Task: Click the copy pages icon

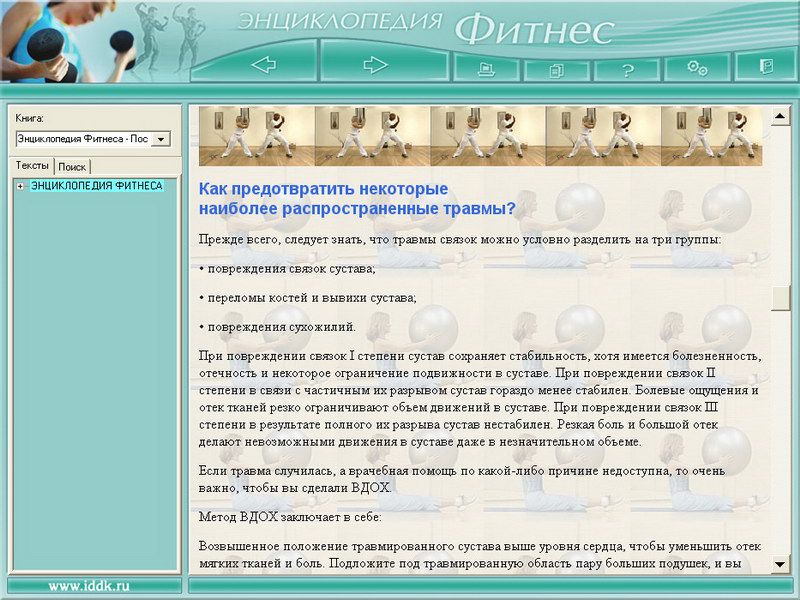Action: click(556, 69)
